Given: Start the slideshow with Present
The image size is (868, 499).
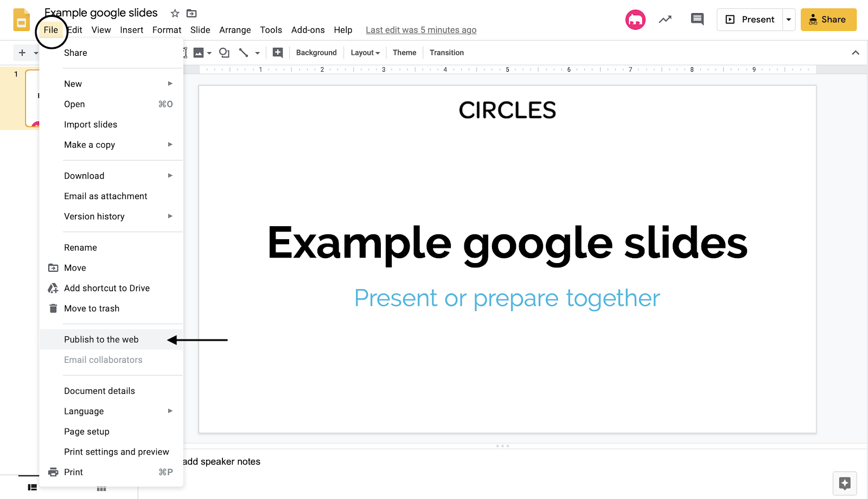Looking at the screenshot, I should [750, 20].
